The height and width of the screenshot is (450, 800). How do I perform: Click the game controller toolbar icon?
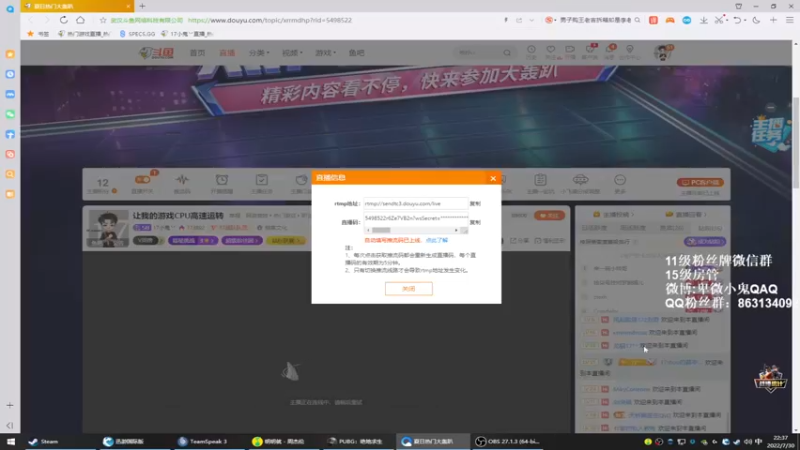[x=670, y=20]
